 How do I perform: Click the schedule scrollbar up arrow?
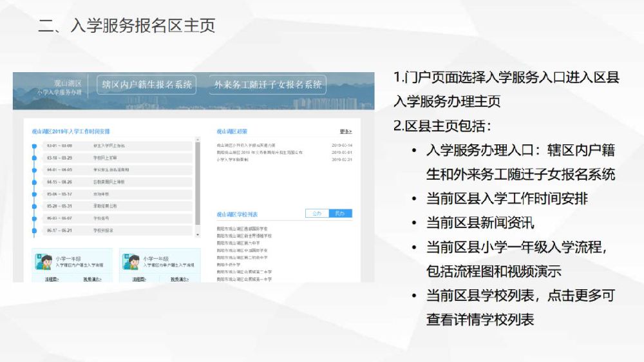pyautogui.click(x=198, y=140)
